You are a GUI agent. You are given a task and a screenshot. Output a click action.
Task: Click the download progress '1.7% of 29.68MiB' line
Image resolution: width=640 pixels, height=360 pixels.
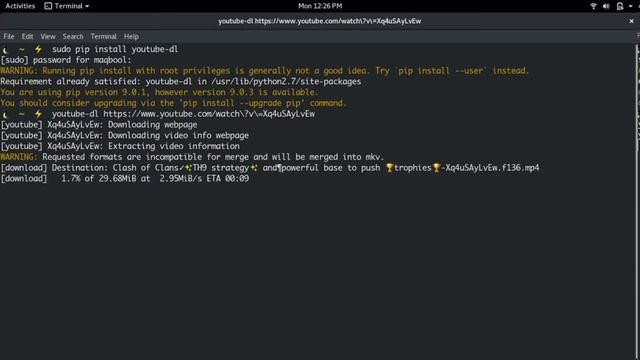click(124, 178)
